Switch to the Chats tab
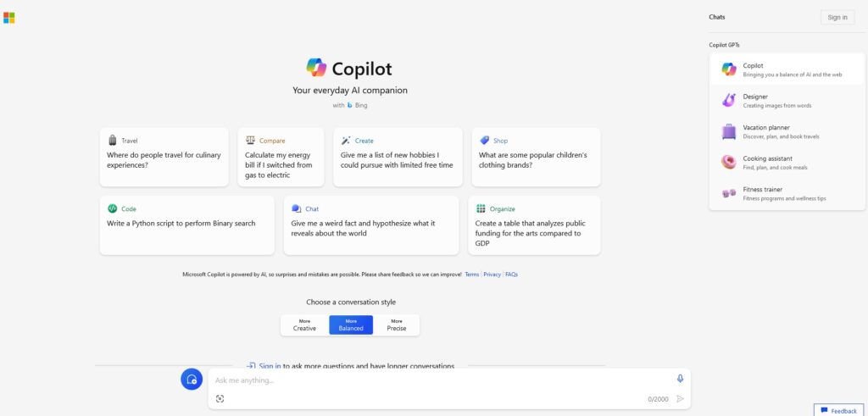 [717, 17]
